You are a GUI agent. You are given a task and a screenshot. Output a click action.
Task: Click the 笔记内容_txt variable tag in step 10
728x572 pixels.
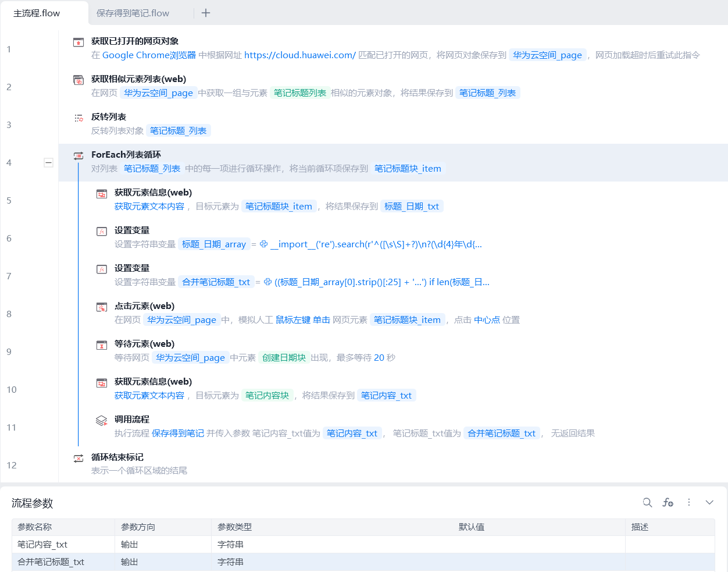coord(386,395)
